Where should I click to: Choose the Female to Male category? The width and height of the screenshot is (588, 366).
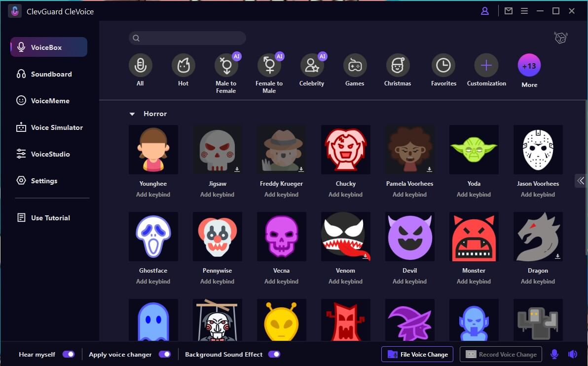click(x=269, y=65)
